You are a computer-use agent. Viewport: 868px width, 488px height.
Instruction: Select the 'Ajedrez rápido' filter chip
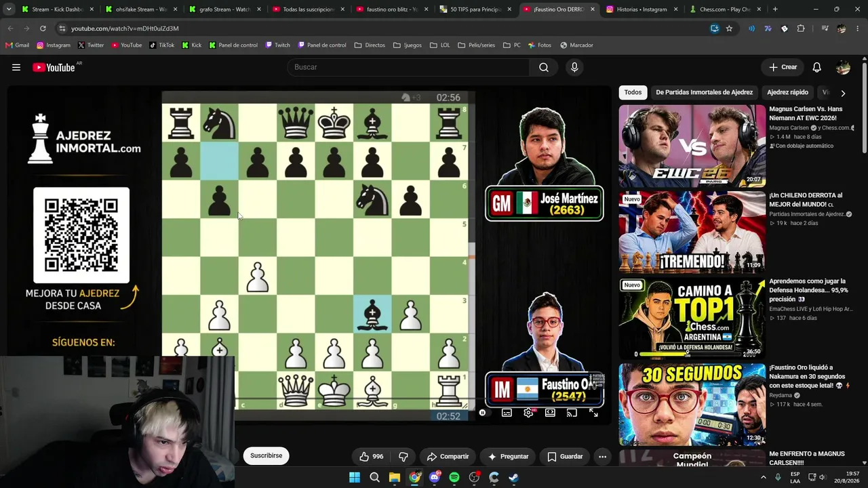coord(787,92)
